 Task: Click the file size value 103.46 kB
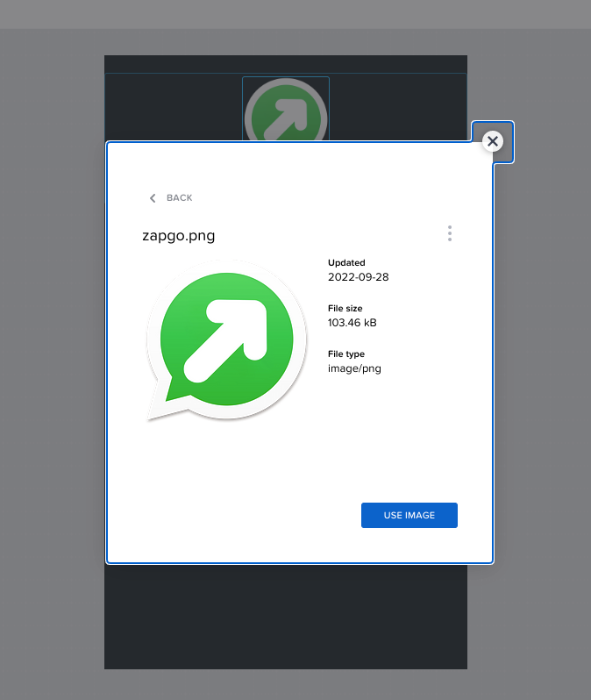coord(352,323)
